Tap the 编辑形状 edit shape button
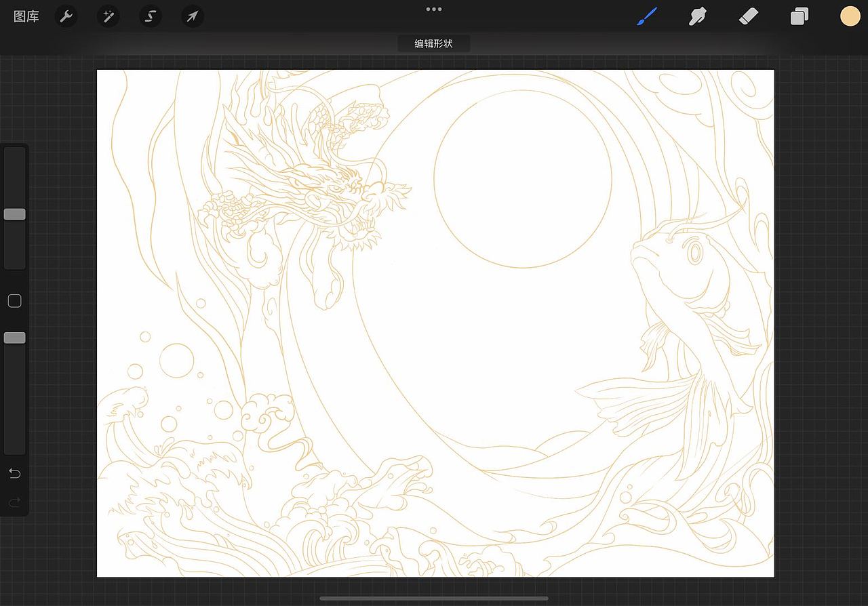Viewport: 868px width, 606px height. click(x=433, y=43)
